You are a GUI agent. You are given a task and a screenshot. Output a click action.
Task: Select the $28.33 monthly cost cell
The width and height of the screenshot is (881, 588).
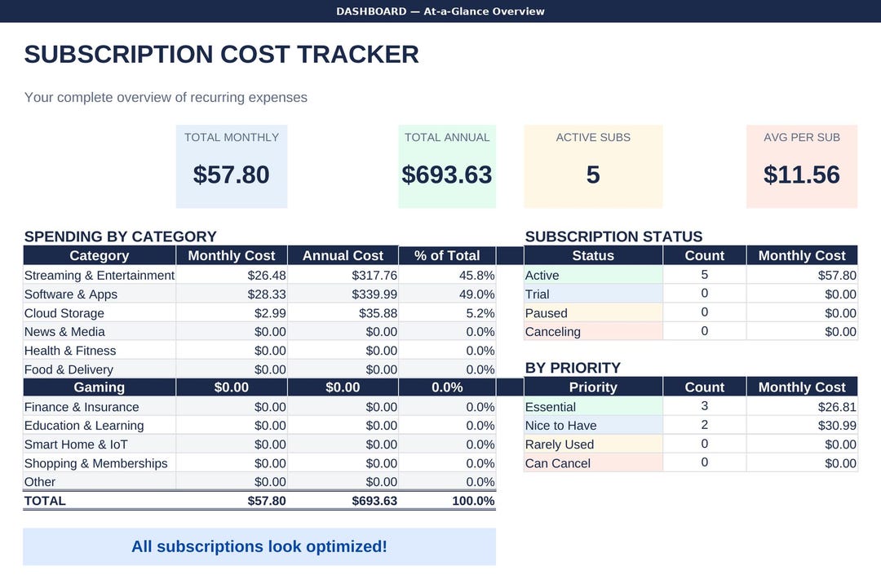pyautogui.click(x=232, y=294)
